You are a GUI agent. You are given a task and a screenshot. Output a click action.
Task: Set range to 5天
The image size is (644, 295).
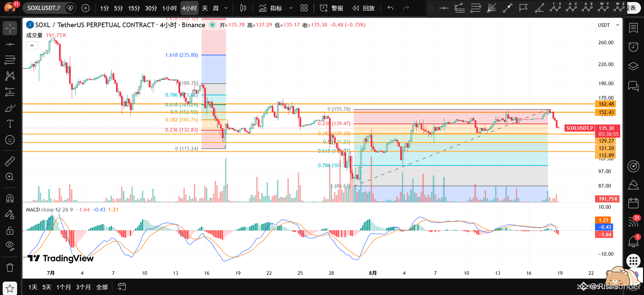tap(47, 287)
